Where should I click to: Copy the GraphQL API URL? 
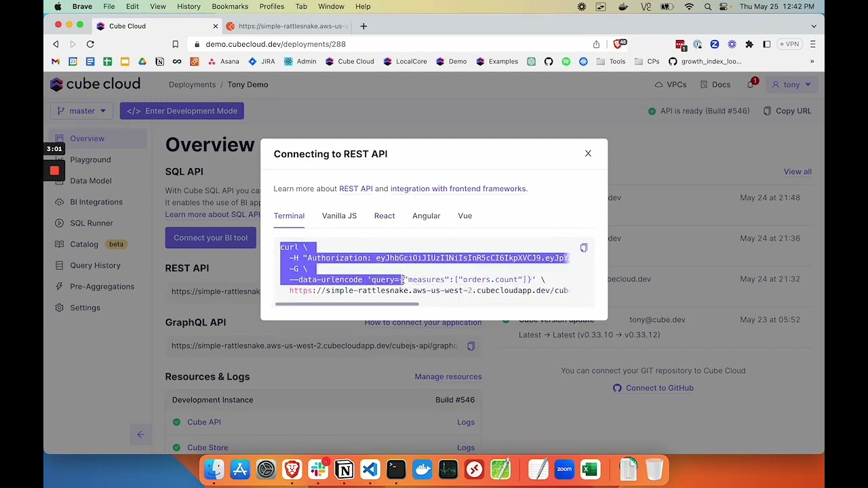point(471,346)
